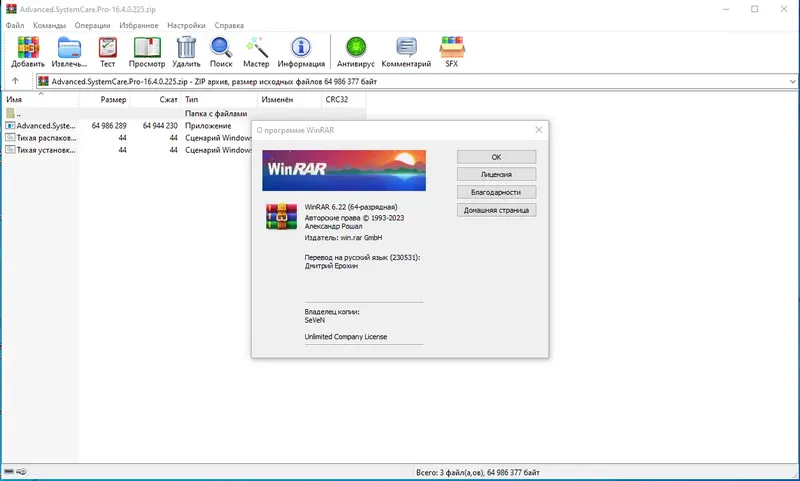Image resolution: width=800 pixels, height=481 pixels.
Task: Click the 'Дмитрий Ерохин' translator name
Action: pyautogui.click(x=331, y=266)
